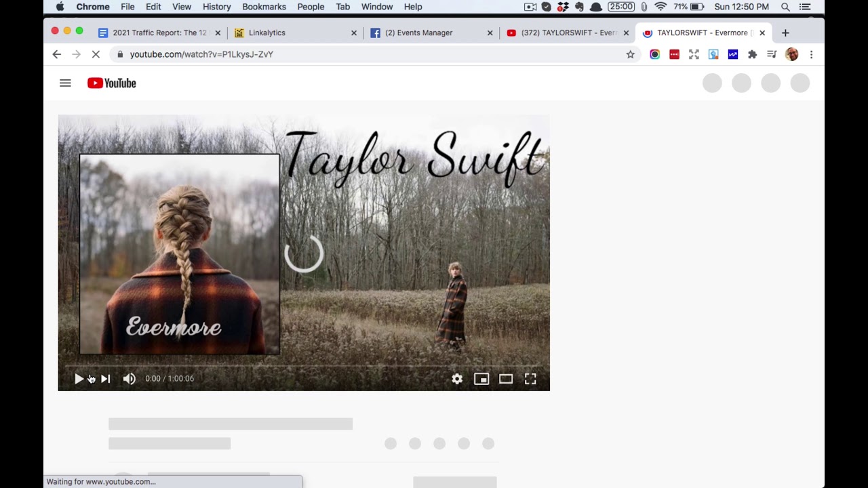Open Chrome extensions puzzle icon
868x488 pixels.
pos(752,54)
